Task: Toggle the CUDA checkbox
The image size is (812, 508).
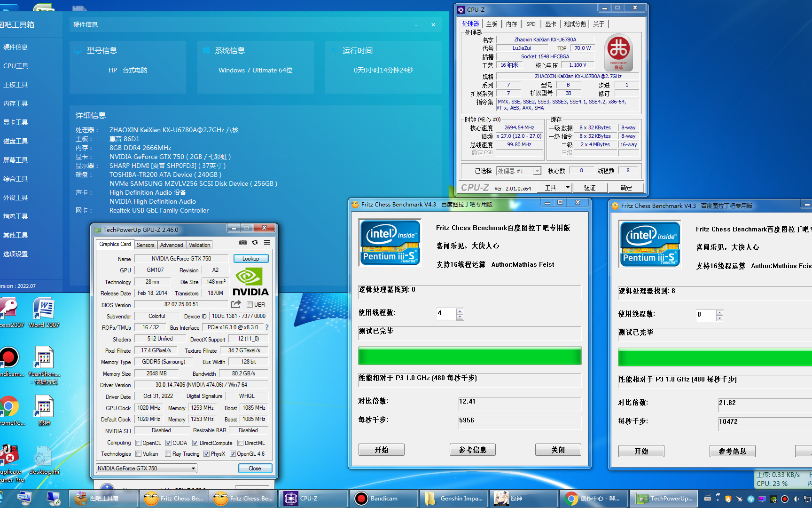Action: pos(168,443)
